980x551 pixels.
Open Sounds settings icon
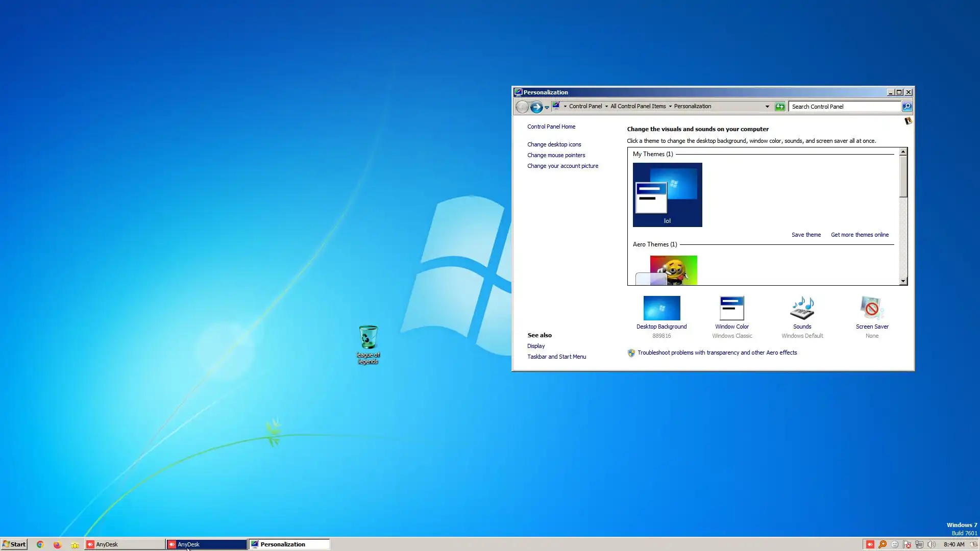point(802,308)
